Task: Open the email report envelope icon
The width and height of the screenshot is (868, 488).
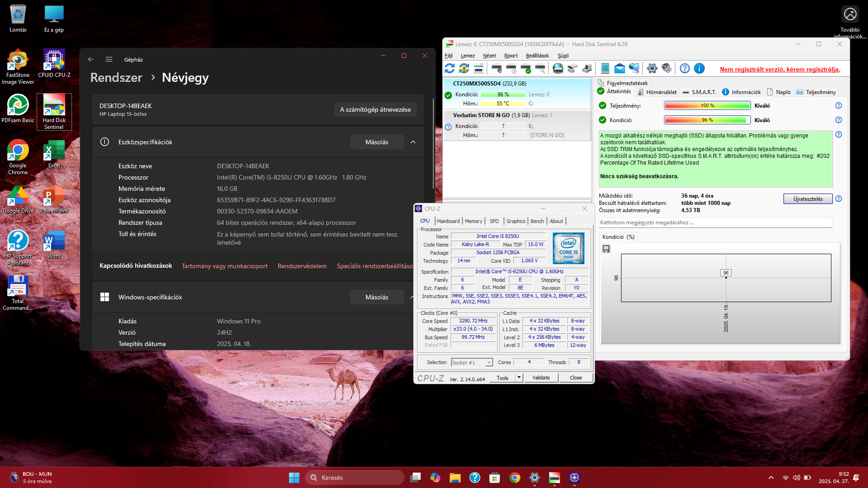Action: click(619, 68)
